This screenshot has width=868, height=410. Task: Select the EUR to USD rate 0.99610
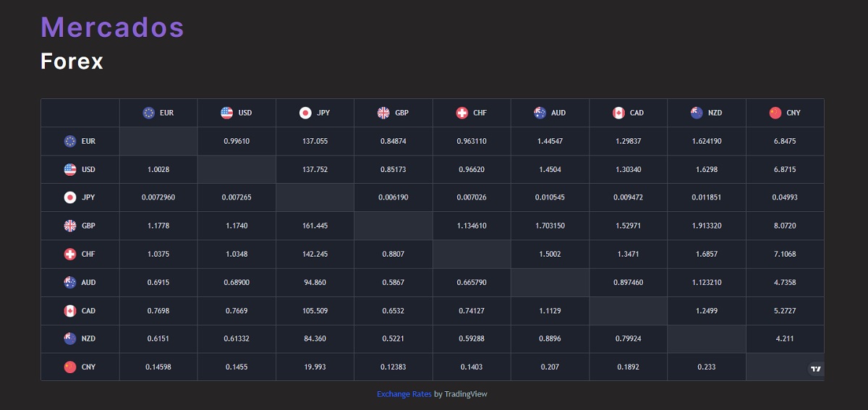point(237,141)
